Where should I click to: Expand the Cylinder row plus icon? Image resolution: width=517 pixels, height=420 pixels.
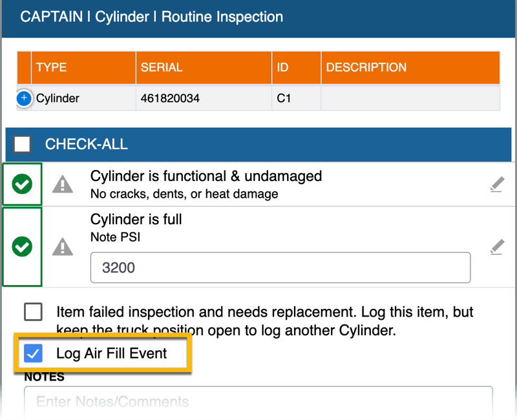pyautogui.click(x=24, y=99)
